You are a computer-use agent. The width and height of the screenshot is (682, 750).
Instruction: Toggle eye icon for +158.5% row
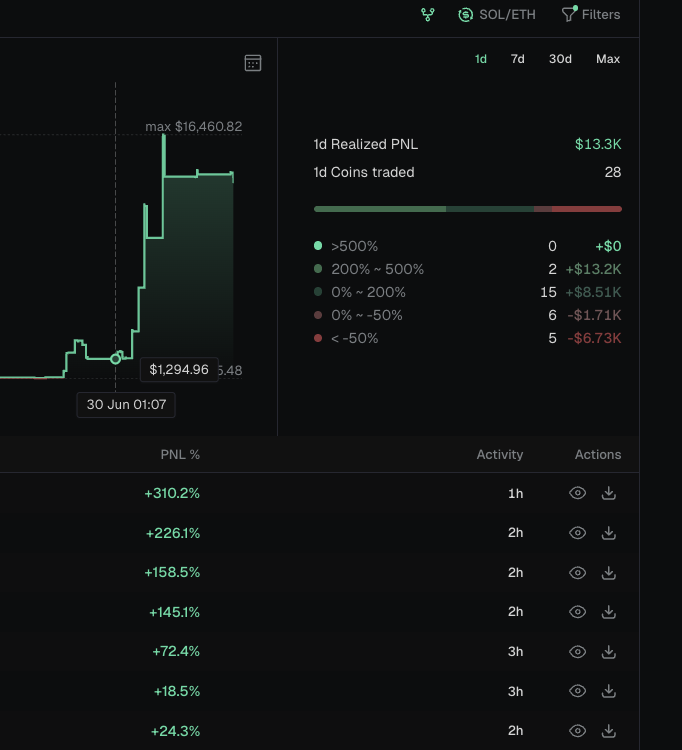[577, 573]
